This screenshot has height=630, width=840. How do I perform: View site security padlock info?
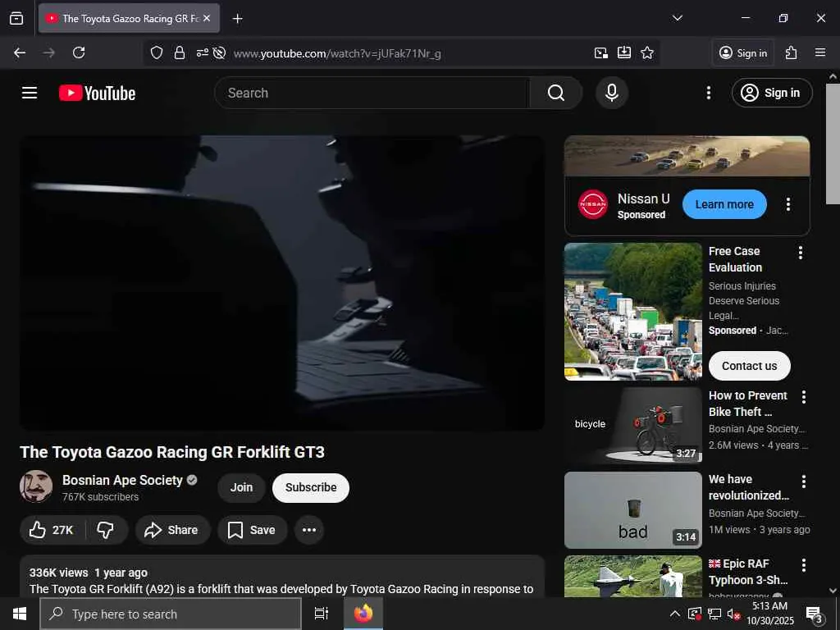pyautogui.click(x=180, y=53)
